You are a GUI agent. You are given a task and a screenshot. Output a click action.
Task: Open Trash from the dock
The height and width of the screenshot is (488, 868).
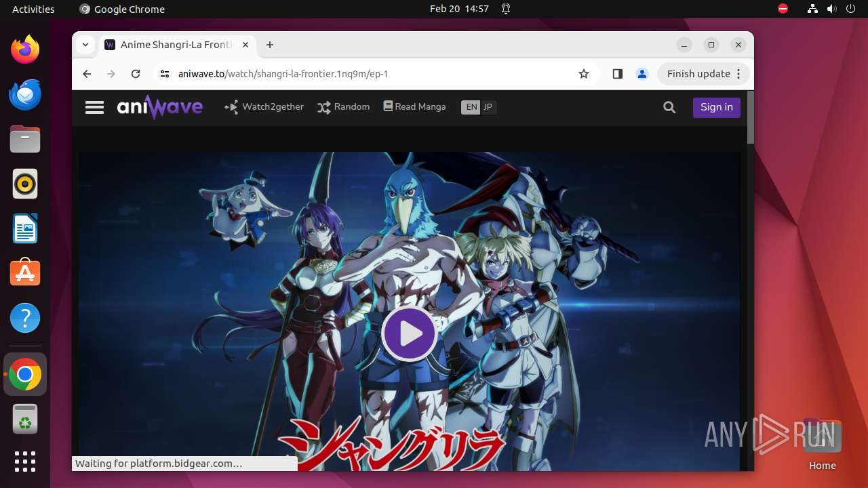[x=25, y=419]
